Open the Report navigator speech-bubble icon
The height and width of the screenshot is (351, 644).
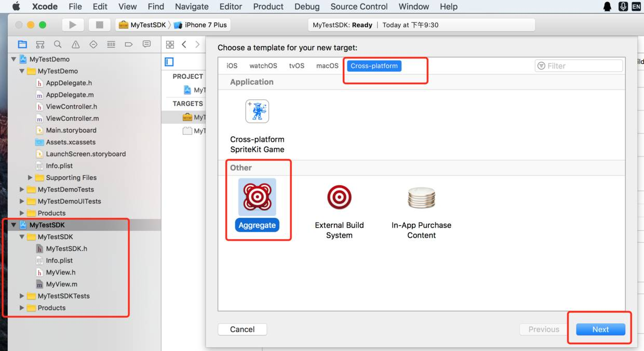point(146,45)
